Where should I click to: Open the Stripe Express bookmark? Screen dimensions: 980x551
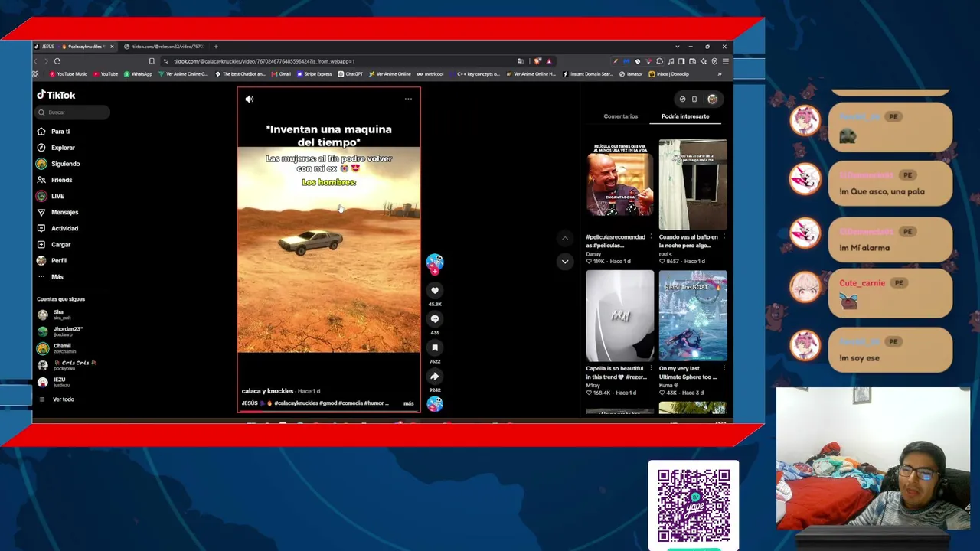(315, 74)
